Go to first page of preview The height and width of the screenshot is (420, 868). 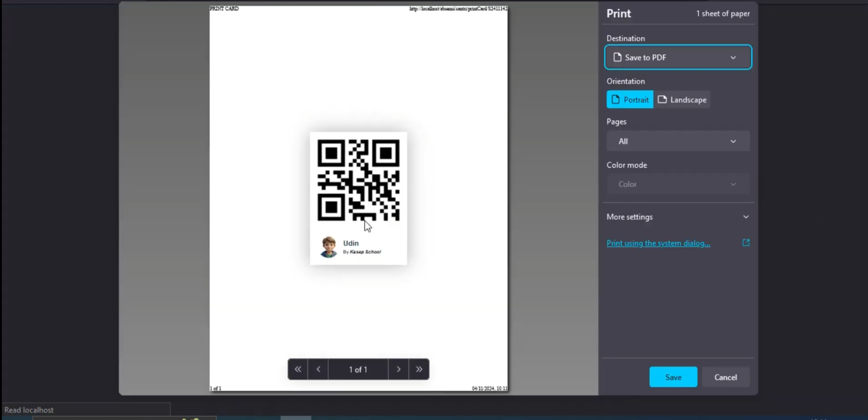[298, 369]
